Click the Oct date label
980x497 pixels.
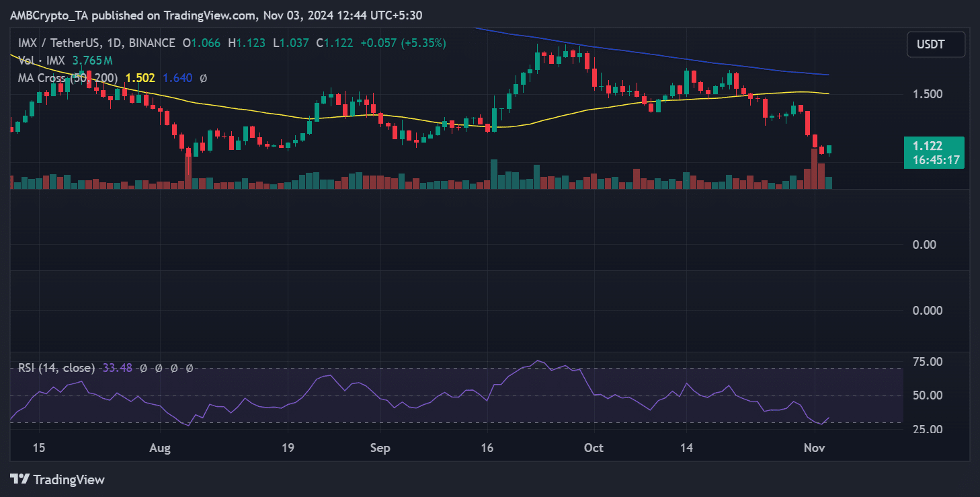(594, 448)
